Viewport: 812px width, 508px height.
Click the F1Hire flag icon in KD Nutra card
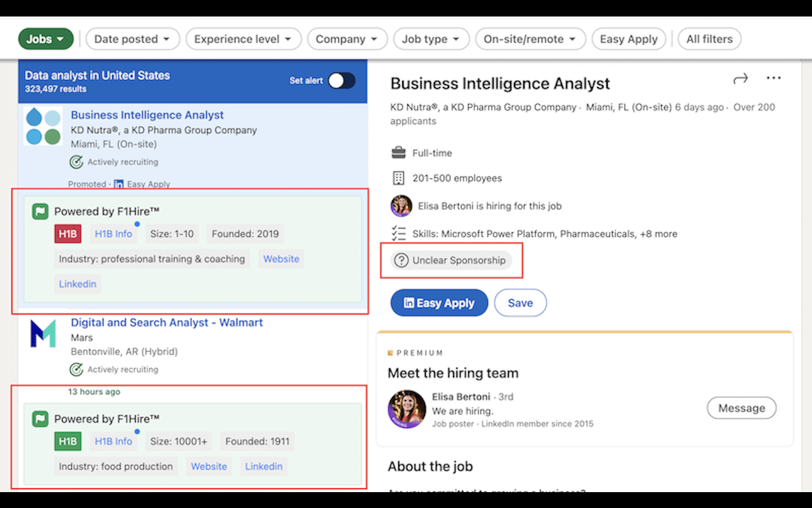click(41, 211)
